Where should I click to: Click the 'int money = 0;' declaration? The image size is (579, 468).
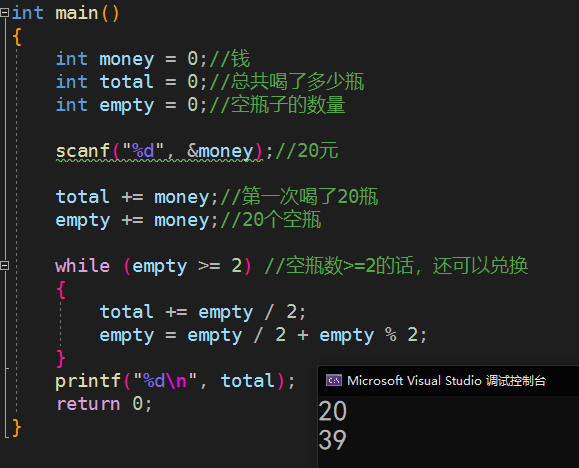(131, 59)
